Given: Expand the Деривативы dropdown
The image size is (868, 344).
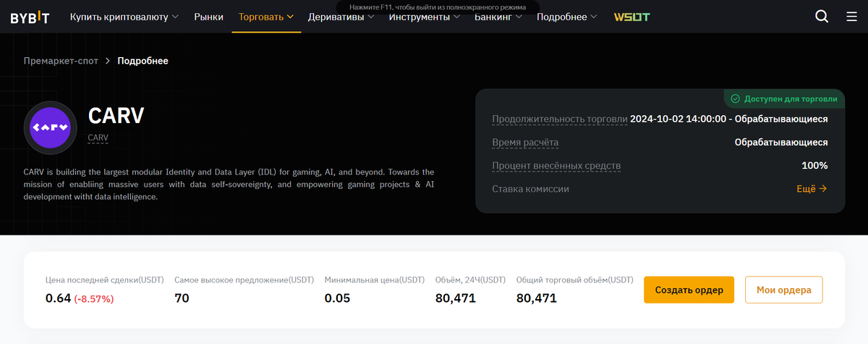Looking at the screenshot, I should 341,17.
